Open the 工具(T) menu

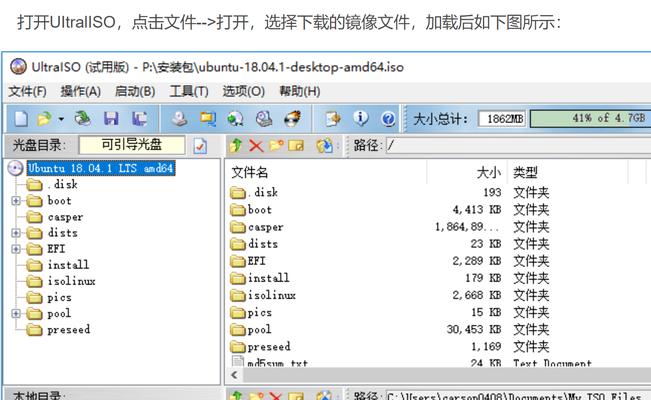coord(189,91)
